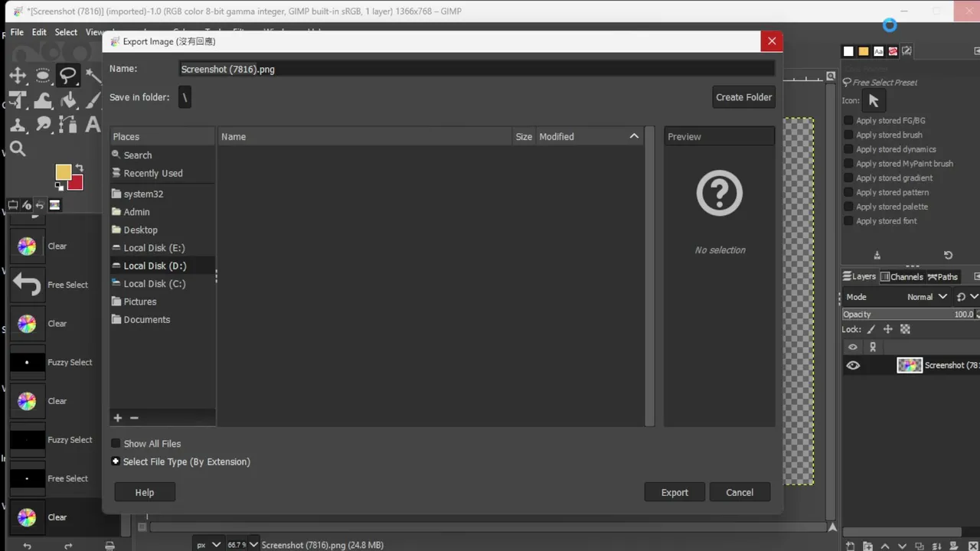The image size is (980, 551).
Task: Enable Apply stored FG/BG checkbox
Action: [x=848, y=121]
